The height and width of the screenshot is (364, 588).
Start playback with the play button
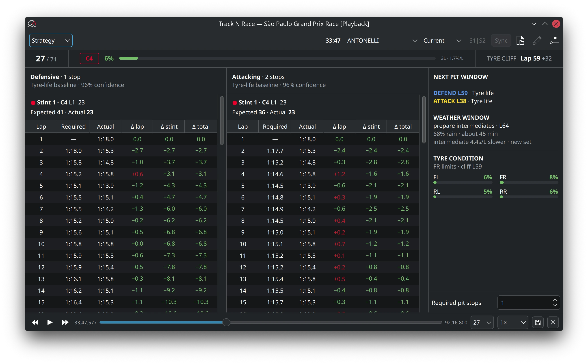[50, 322]
